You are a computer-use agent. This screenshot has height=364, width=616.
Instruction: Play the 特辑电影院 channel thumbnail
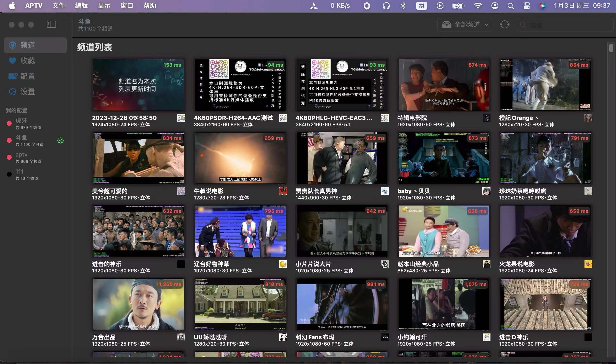point(444,85)
